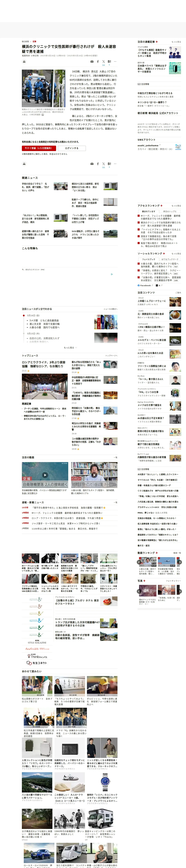Click red arrow beside 注目の連載記事 heading
The image size is (186, 868).
pyautogui.click(x=157, y=42)
